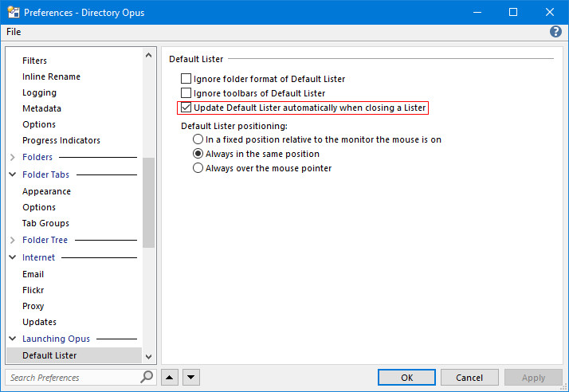Click the help question mark icon

555,32
